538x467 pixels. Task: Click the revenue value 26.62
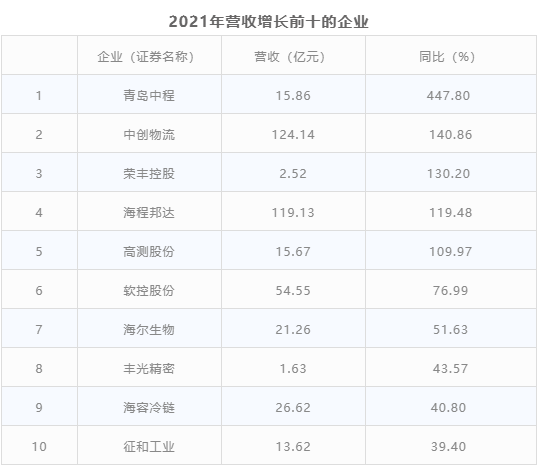click(293, 408)
